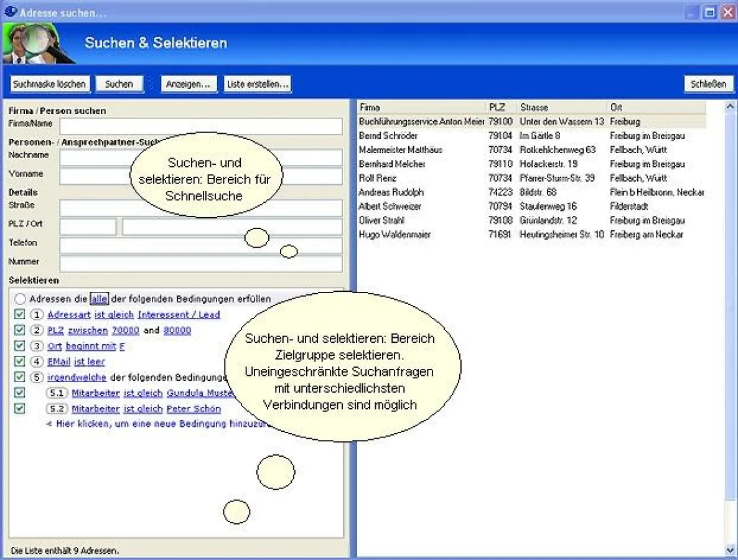
Task: Click the app icon in title bar
Action: coord(11,12)
